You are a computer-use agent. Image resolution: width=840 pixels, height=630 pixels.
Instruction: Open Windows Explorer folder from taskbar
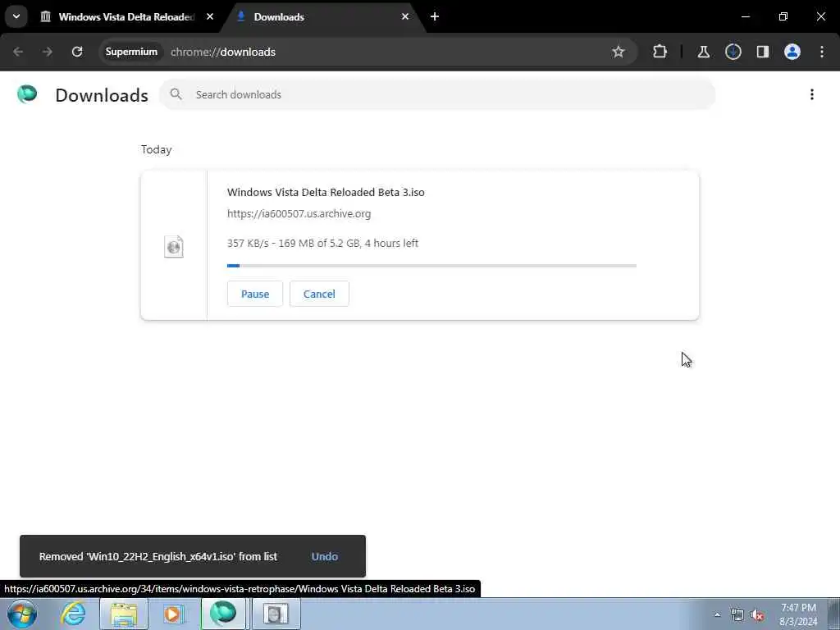coord(124,614)
